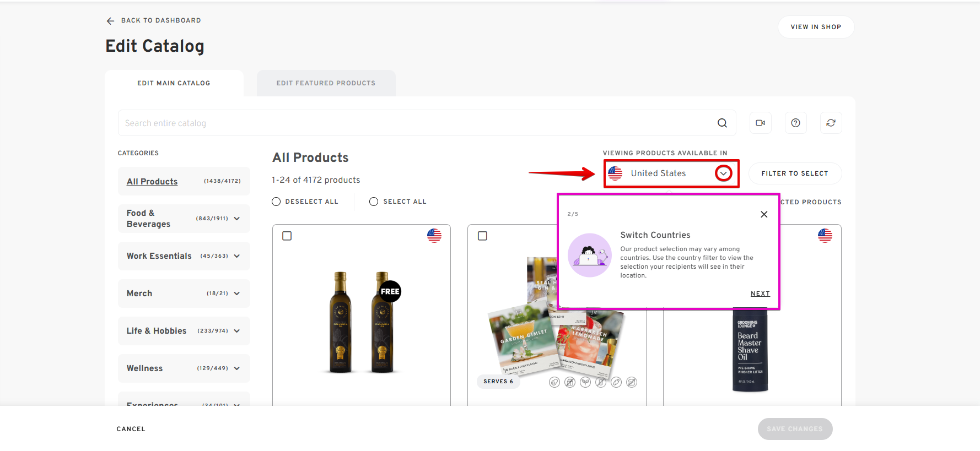Screen dimensions: 980x451
Task: Select the Edit Main Catalog tab
Action: [x=174, y=83]
